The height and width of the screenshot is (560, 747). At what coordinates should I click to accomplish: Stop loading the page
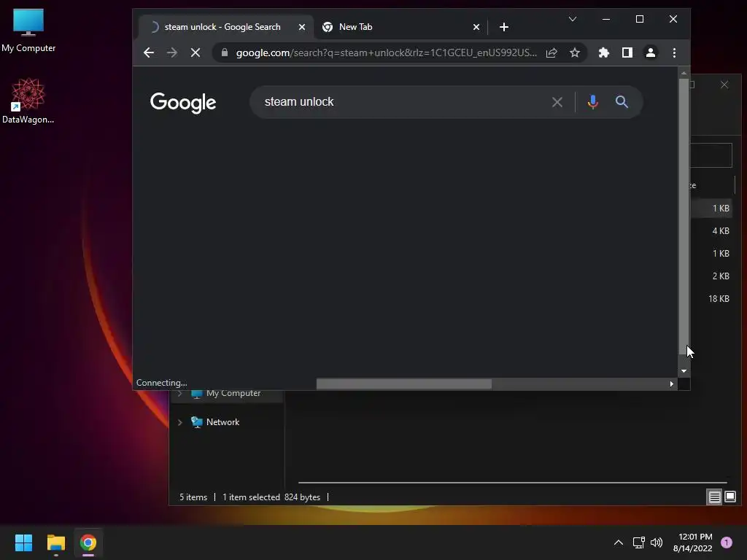[x=196, y=52]
